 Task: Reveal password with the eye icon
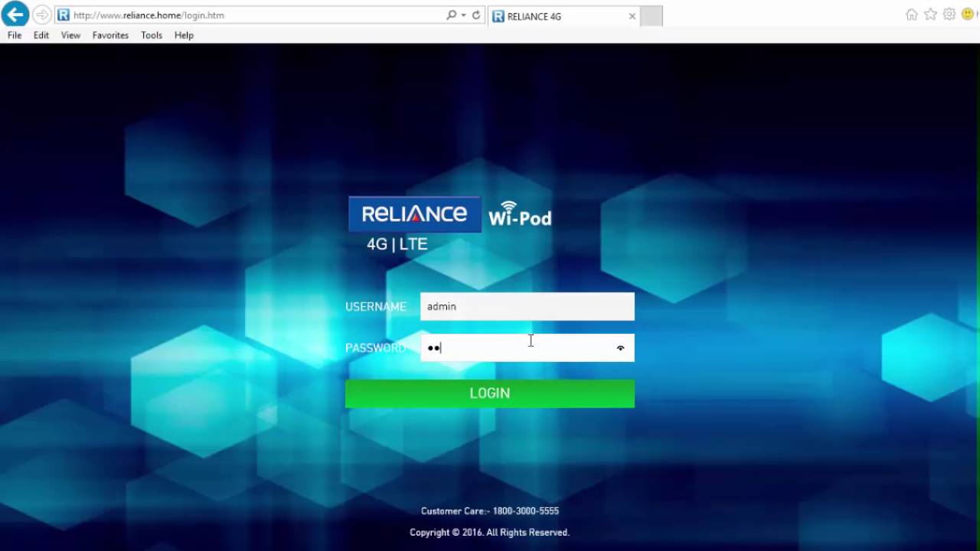(x=620, y=348)
